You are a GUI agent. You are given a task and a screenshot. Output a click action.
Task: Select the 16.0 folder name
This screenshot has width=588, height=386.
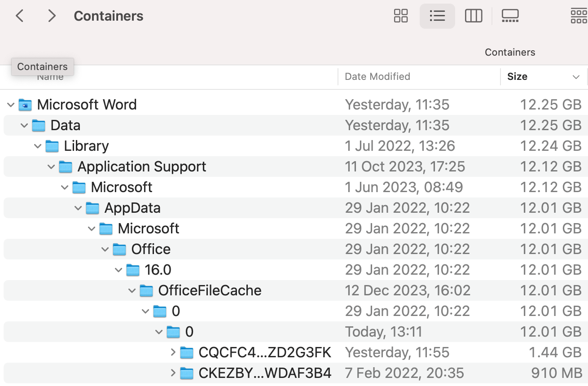point(158,270)
